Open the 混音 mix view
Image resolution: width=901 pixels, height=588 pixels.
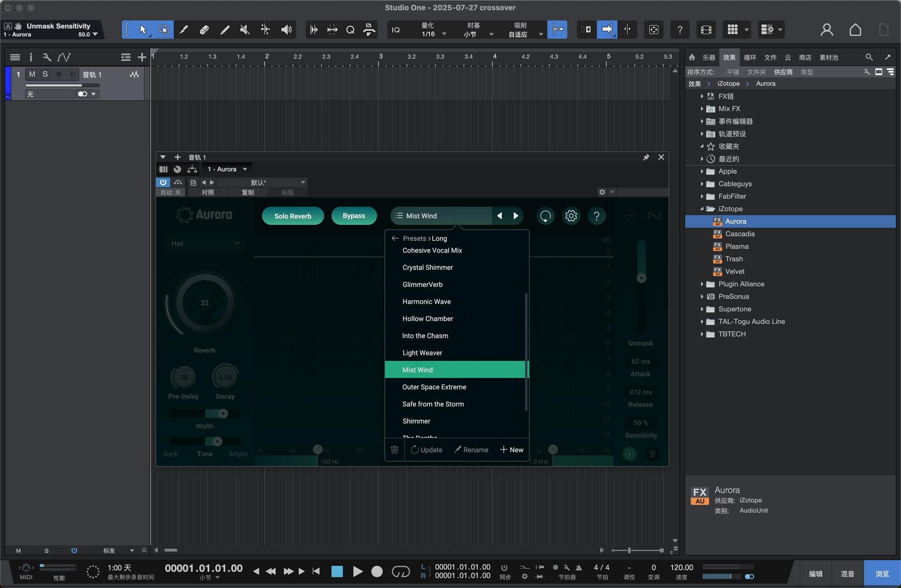[x=848, y=573]
